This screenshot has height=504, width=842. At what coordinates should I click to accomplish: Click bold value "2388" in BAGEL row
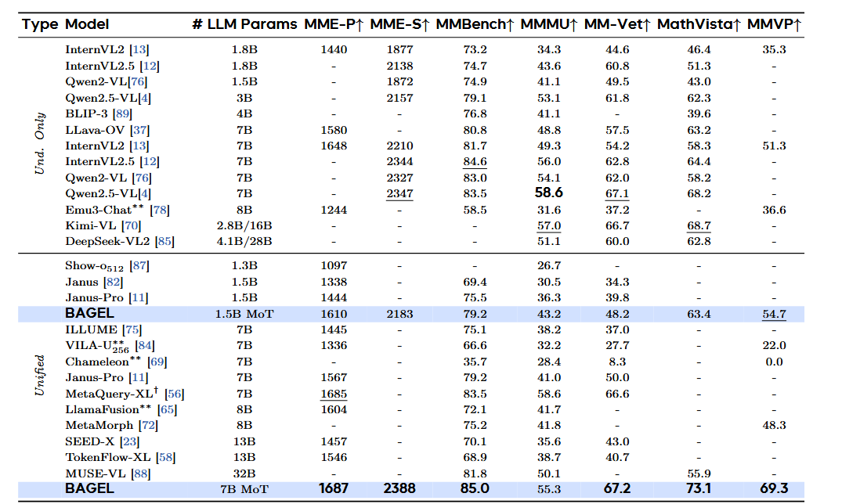click(400, 488)
